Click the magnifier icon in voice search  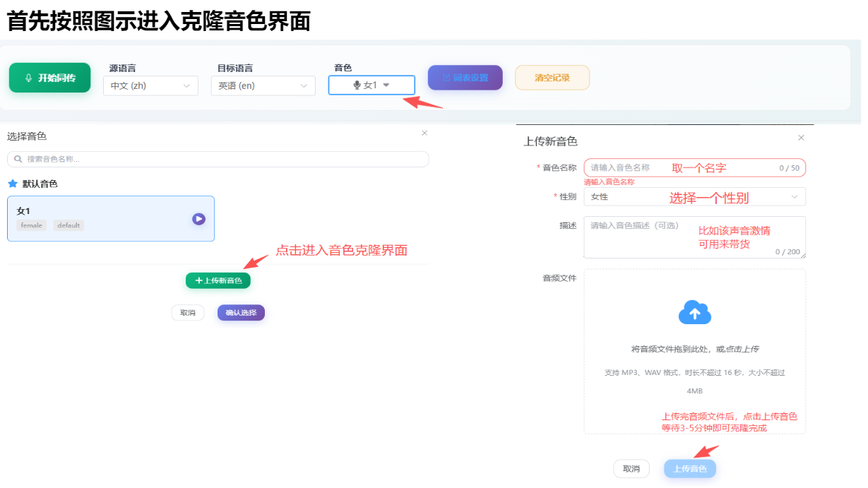coord(18,160)
